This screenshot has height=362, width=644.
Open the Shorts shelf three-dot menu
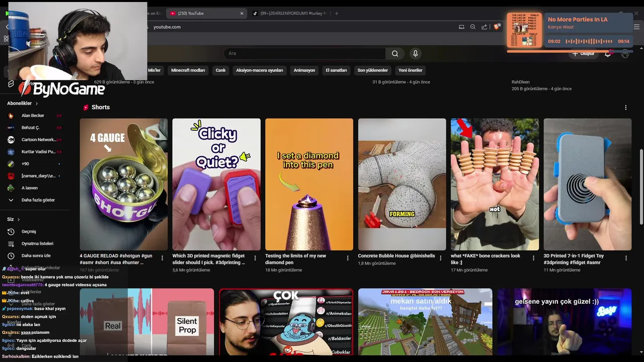pos(626,108)
